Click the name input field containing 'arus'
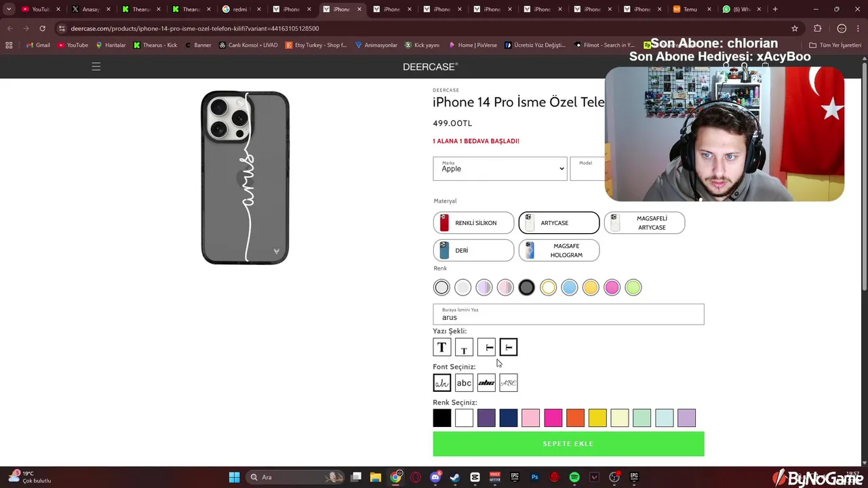Screen dimensions: 868x488 (x=568, y=314)
